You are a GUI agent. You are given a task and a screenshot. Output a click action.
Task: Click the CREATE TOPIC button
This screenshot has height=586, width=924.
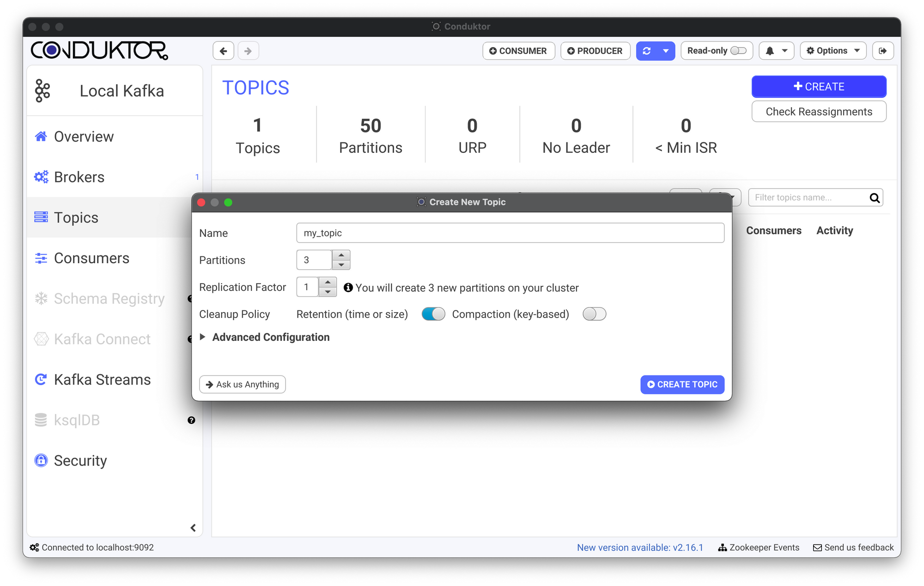coord(682,384)
